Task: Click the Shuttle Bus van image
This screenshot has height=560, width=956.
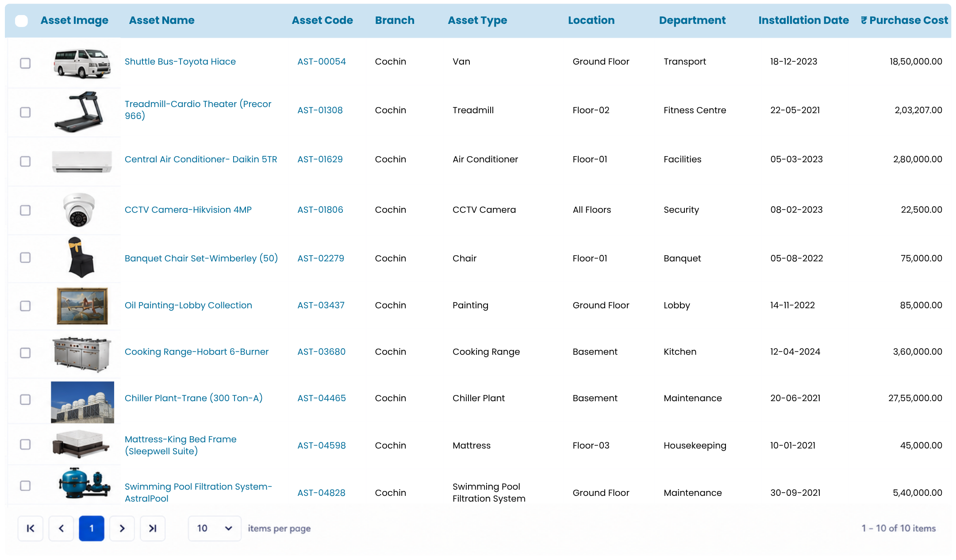Action: (82, 63)
